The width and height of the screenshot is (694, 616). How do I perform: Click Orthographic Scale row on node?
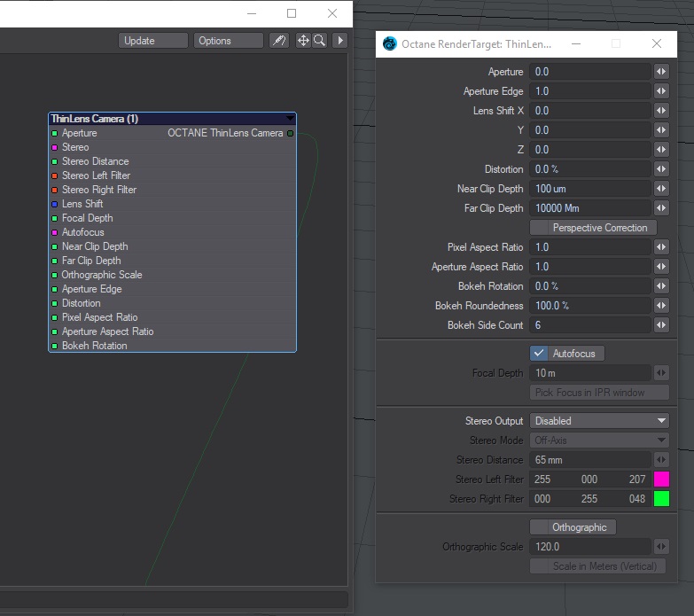coord(172,275)
